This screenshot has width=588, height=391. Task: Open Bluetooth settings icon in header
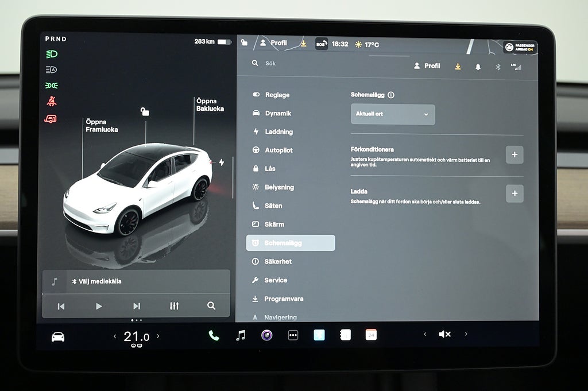498,67
